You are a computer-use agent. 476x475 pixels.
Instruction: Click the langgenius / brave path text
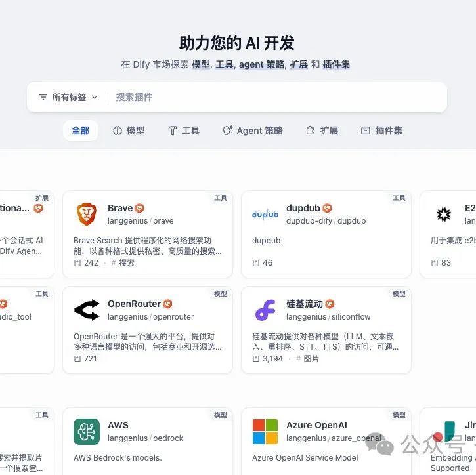click(x=141, y=221)
